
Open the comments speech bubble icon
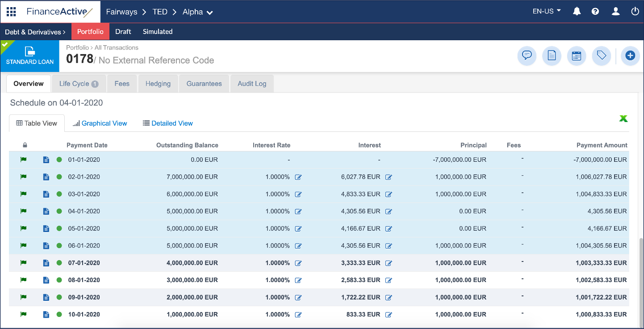click(527, 56)
